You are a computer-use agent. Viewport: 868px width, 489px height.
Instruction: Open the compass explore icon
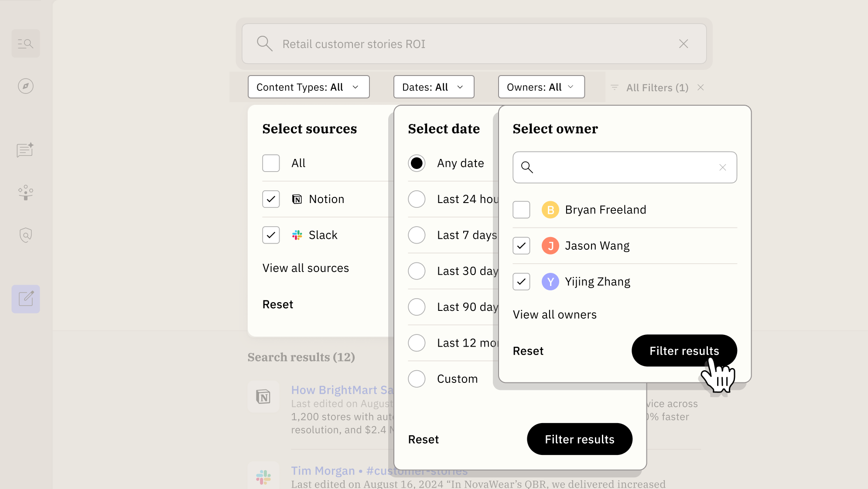(x=25, y=86)
